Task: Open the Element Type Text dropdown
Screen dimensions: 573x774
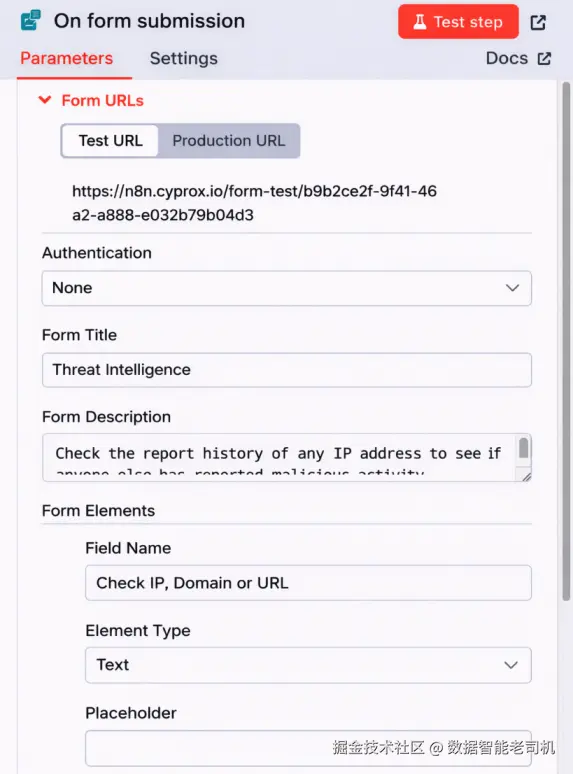Action: click(308, 665)
